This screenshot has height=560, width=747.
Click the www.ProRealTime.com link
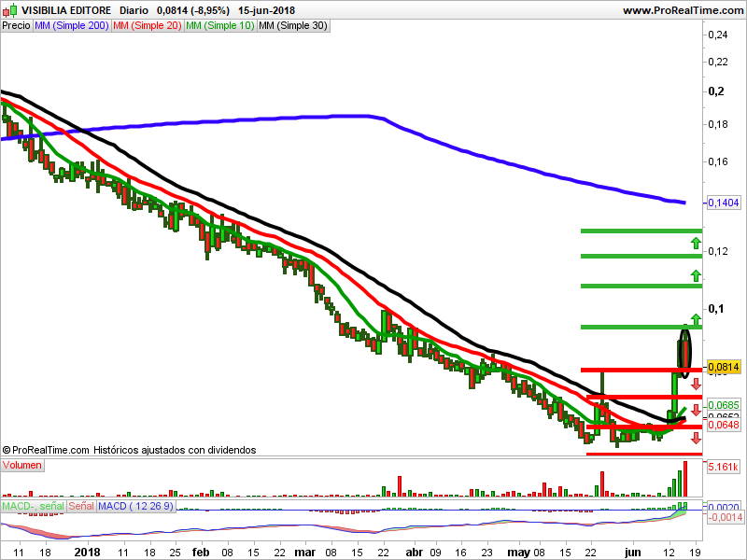(x=684, y=10)
